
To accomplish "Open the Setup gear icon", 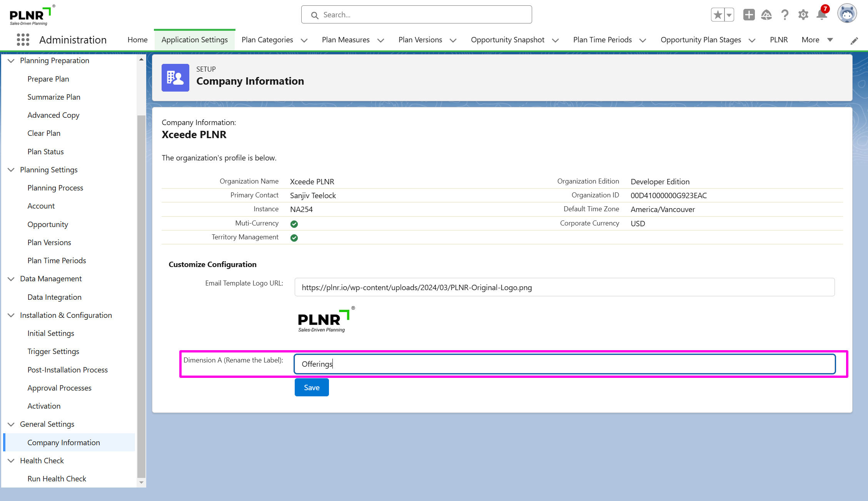I will (x=803, y=15).
